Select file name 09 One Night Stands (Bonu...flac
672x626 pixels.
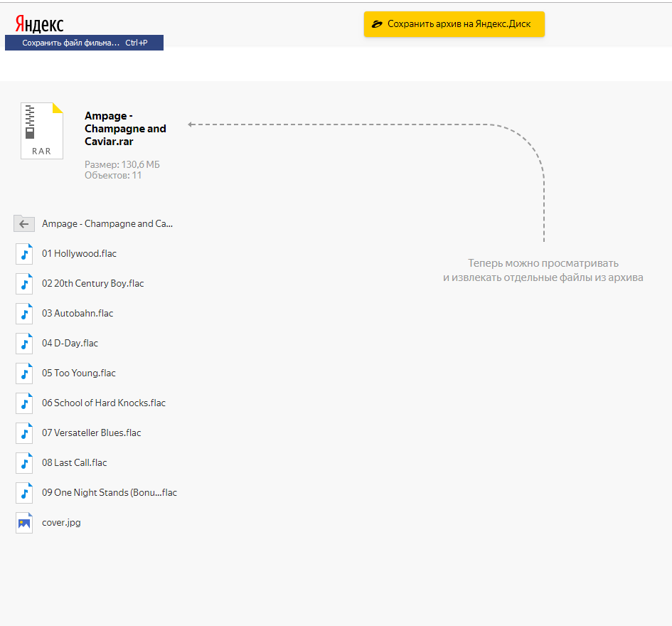point(110,493)
